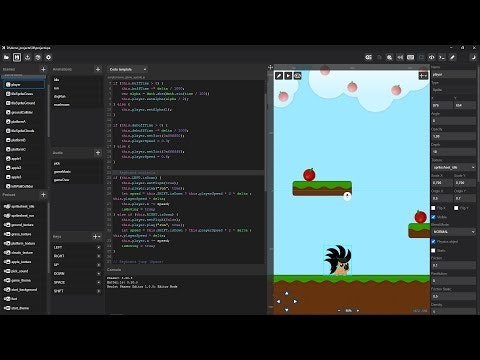Toggle dark mode moon icon
480x360 pixels.
click(x=473, y=57)
